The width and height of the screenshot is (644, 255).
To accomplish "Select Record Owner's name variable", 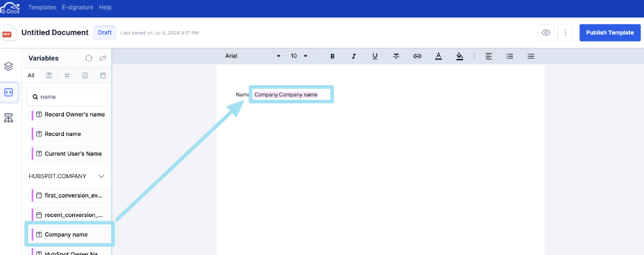I will coord(70,114).
